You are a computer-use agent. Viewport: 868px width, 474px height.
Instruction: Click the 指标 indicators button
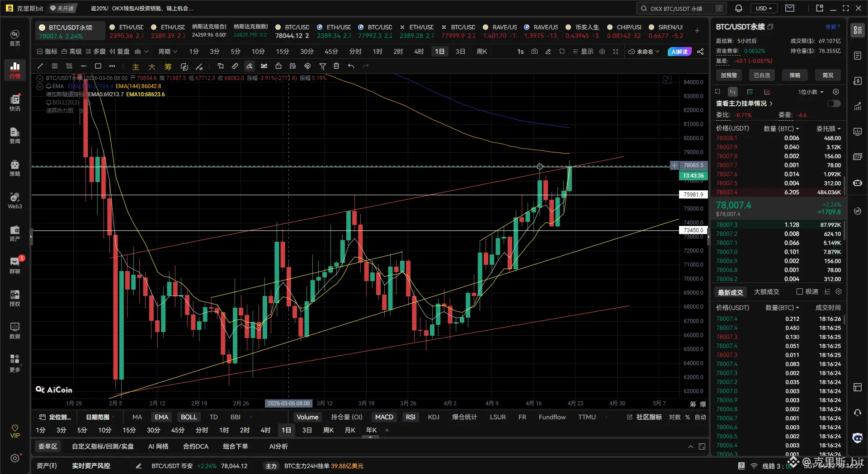[47, 52]
